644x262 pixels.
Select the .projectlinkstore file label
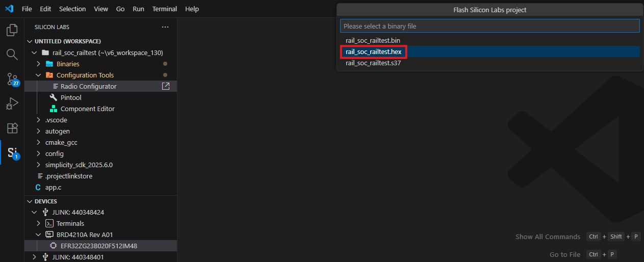(x=69, y=176)
